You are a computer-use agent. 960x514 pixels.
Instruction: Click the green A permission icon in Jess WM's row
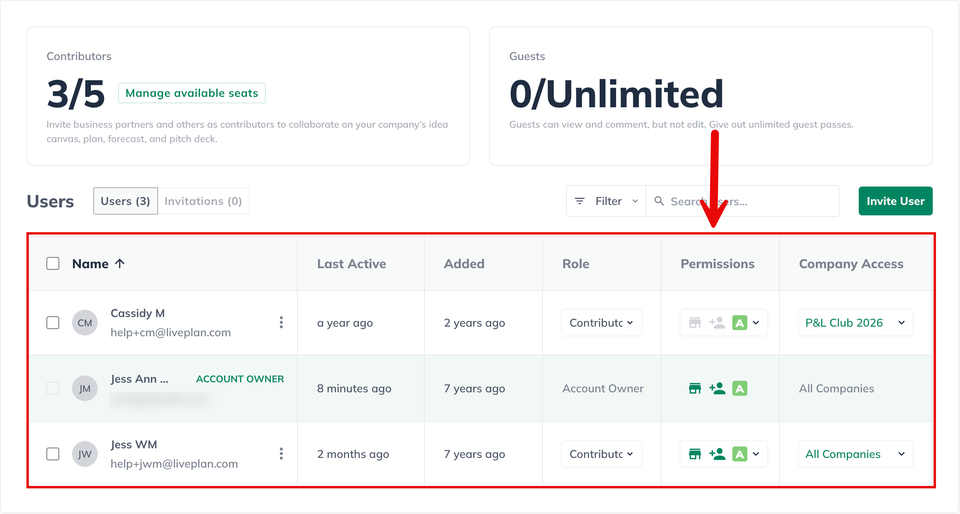[x=740, y=453]
